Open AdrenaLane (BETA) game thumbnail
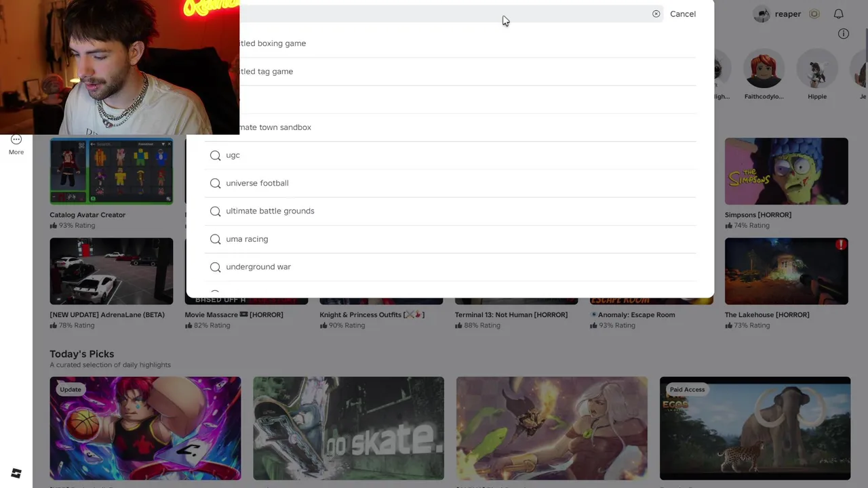The height and width of the screenshot is (488, 868). pyautogui.click(x=111, y=271)
